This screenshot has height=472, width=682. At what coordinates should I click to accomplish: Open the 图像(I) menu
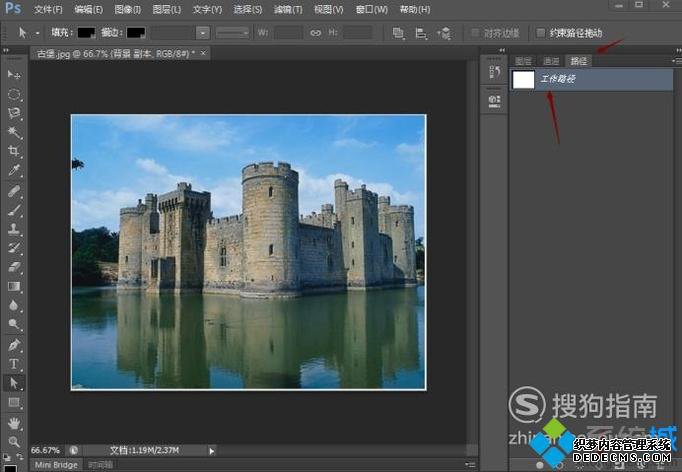127,9
